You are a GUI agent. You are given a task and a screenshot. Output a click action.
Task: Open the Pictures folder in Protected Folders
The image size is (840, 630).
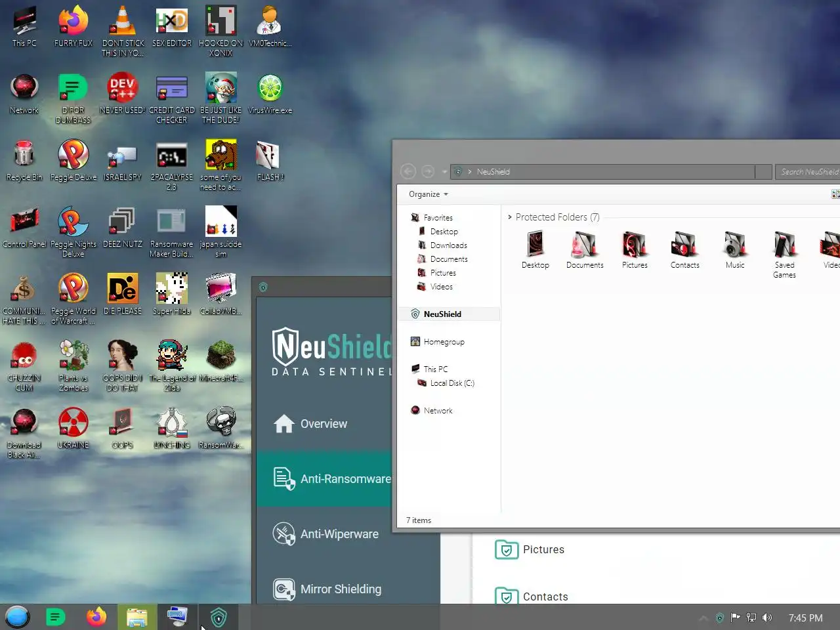tap(635, 250)
